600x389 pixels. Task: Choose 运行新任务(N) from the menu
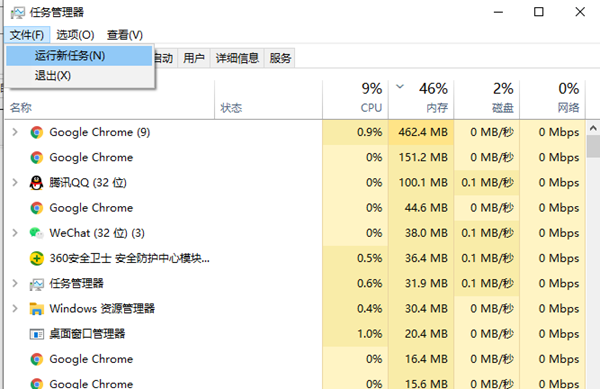[x=79, y=56]
